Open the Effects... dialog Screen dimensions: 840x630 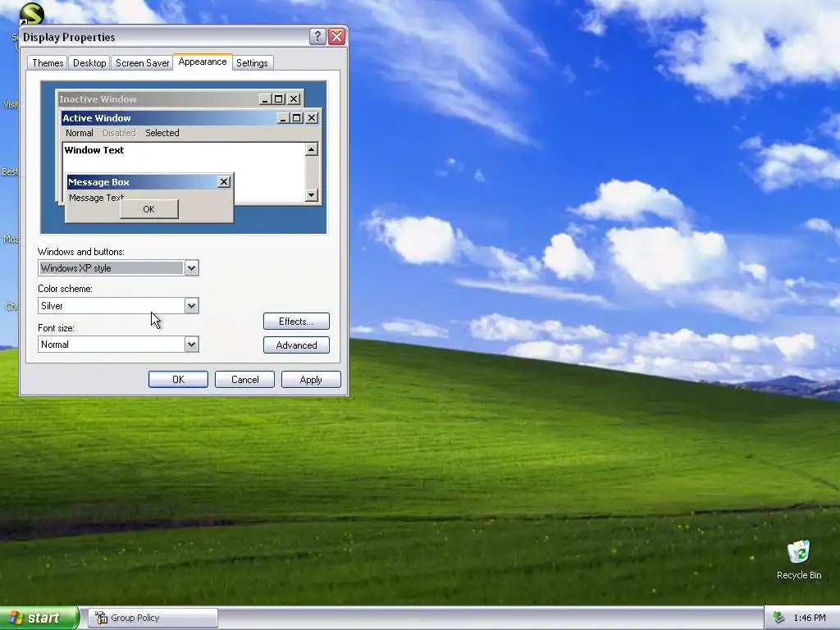click(x=296, y=322)
